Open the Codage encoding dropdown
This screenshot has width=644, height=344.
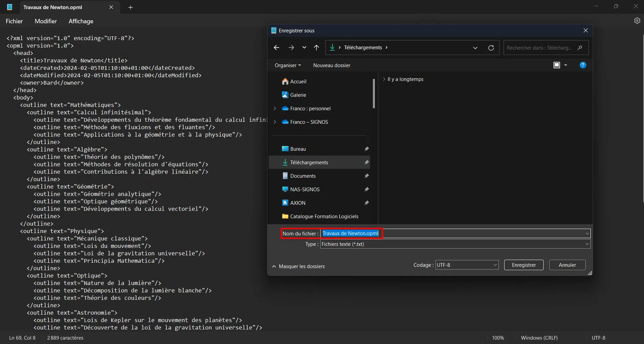(467, 265)
